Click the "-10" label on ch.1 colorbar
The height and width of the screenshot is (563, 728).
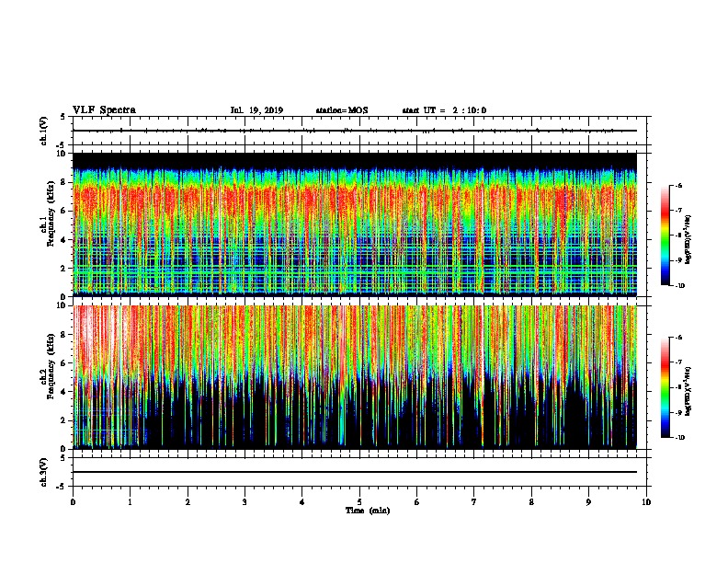click(679, 286)
